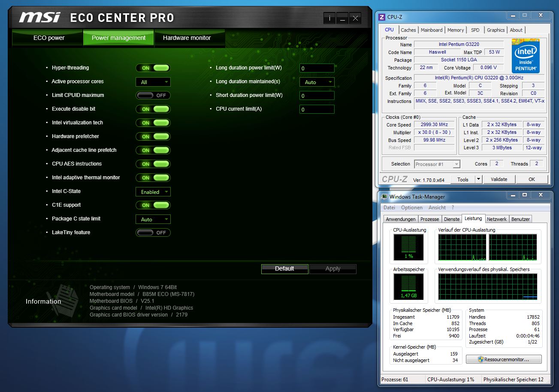Viewport: 559px width, 392px height.
Task: Open the Optionen menu in Task-Manager
Action: coord(412,208)
